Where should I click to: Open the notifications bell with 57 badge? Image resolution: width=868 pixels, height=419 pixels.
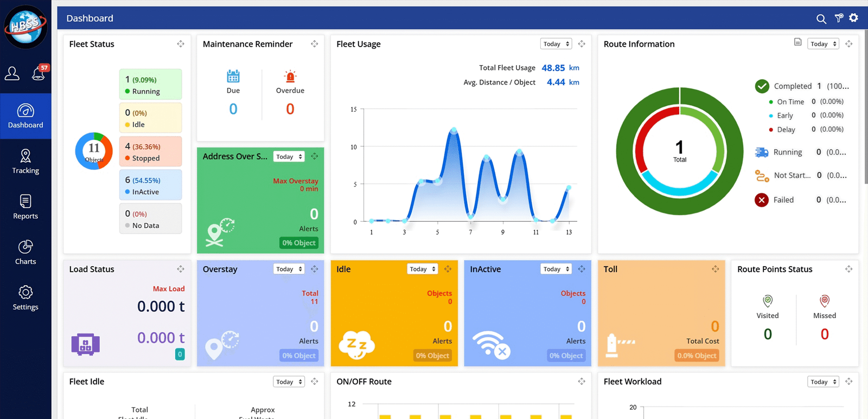click(x=39, y=73)
